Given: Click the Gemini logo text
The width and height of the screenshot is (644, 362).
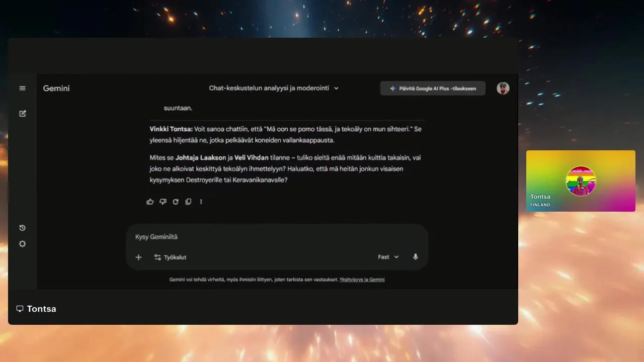Looking at the screenshot, I should click(x=56, y=88).
